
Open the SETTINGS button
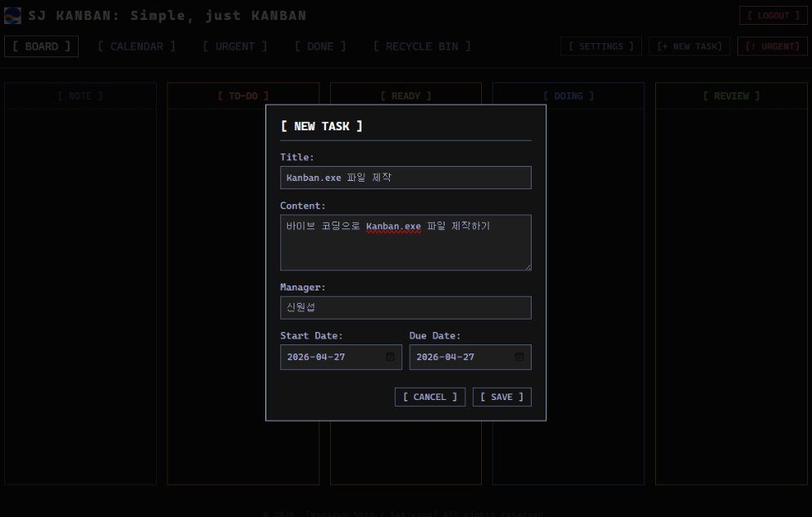pyautogui.click(x=601, y=46)
